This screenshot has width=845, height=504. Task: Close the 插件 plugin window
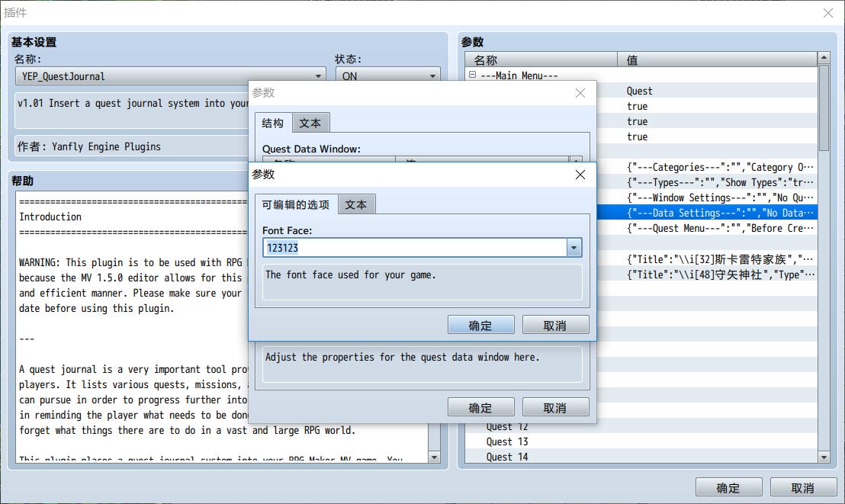pyautogui.click(x=828, y=13)
